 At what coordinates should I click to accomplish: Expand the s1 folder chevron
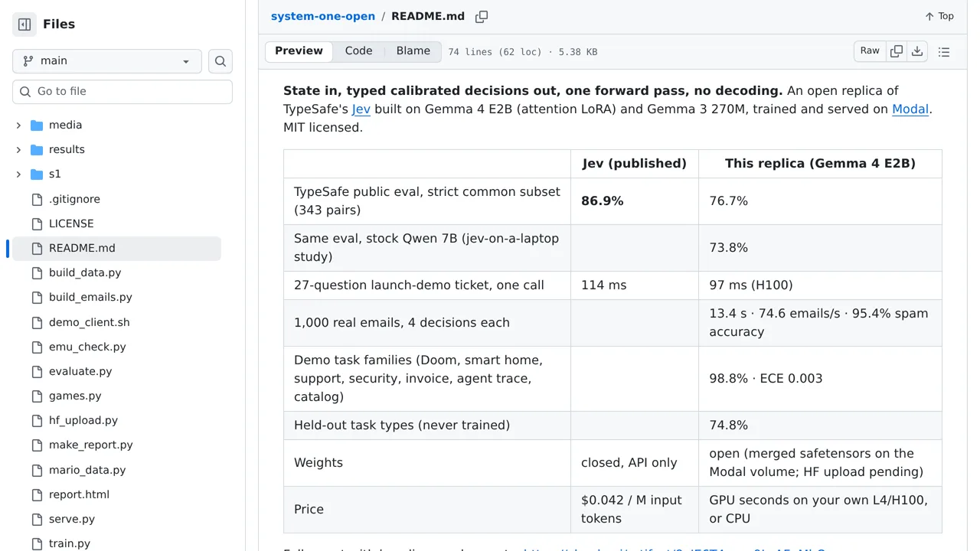point(18,174)
